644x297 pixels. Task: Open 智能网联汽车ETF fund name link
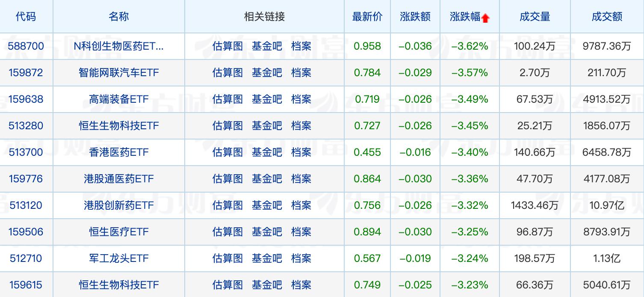[x=119, y=73]
